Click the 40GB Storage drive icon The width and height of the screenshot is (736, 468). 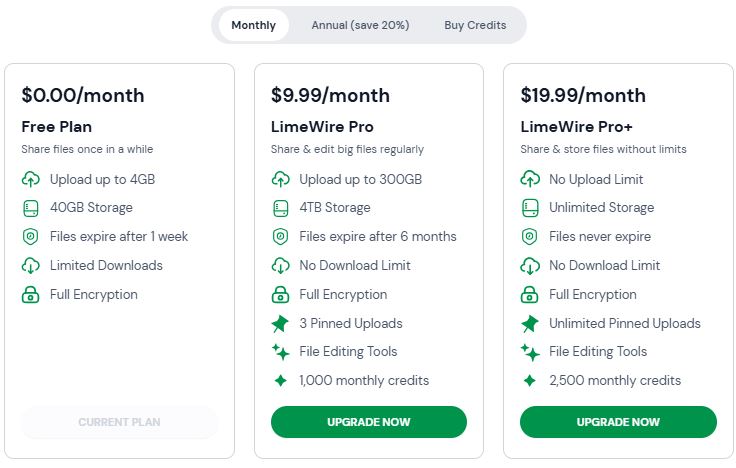coord(31,208)
